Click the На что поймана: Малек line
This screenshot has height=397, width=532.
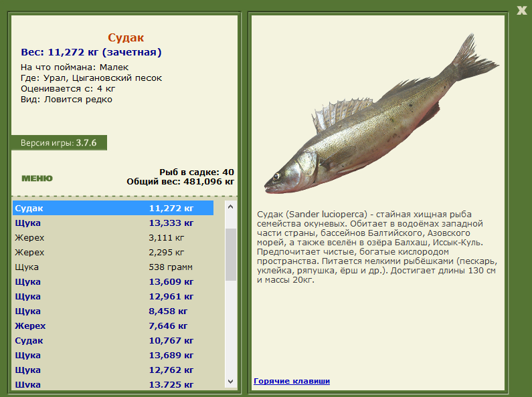pos(75,67)
